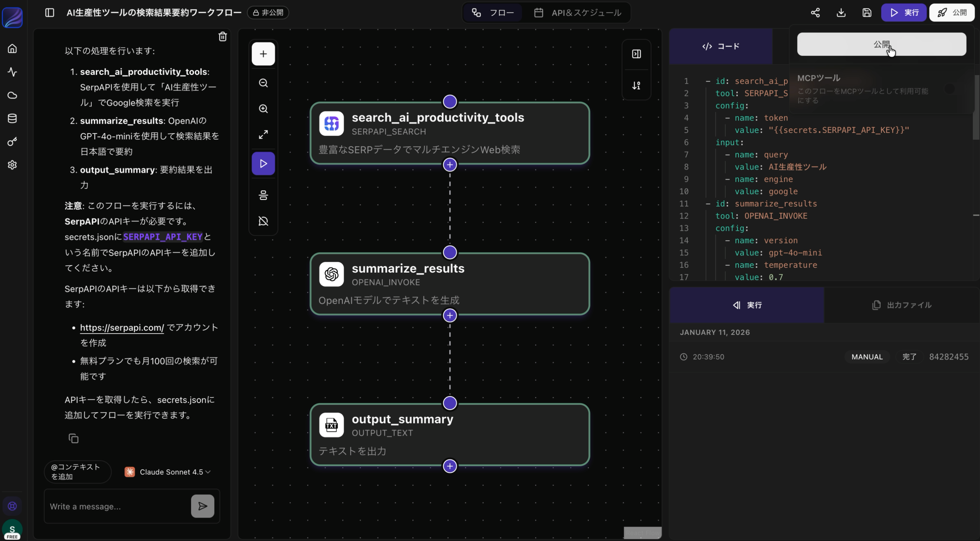Add a step below search_ai_productivity_tools node
Screen dimensions: 980x541
[x=450, y=165]
